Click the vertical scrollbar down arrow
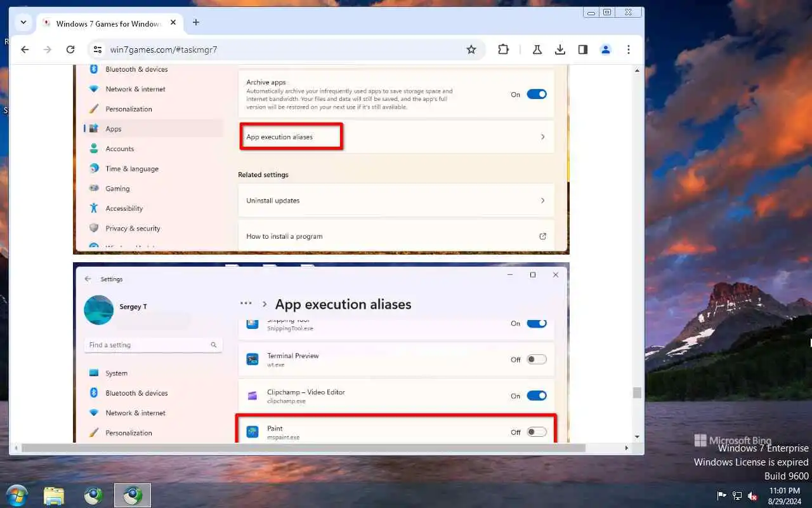This screenshot has width=812, height=508. 637,437
